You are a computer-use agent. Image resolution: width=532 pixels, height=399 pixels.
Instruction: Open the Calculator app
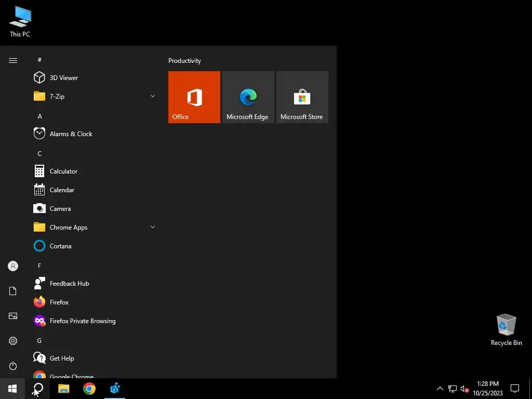tap(95, 171)
